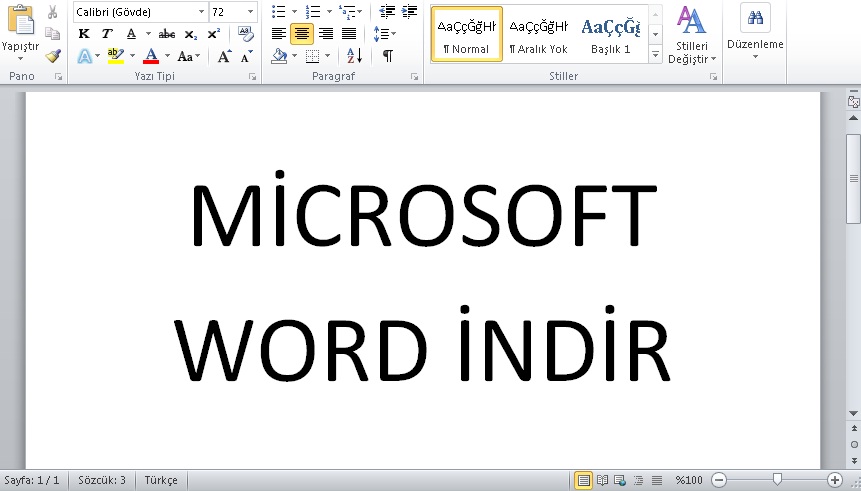
Task: Click the Sözcük: 3 word count
Action: 102,481
